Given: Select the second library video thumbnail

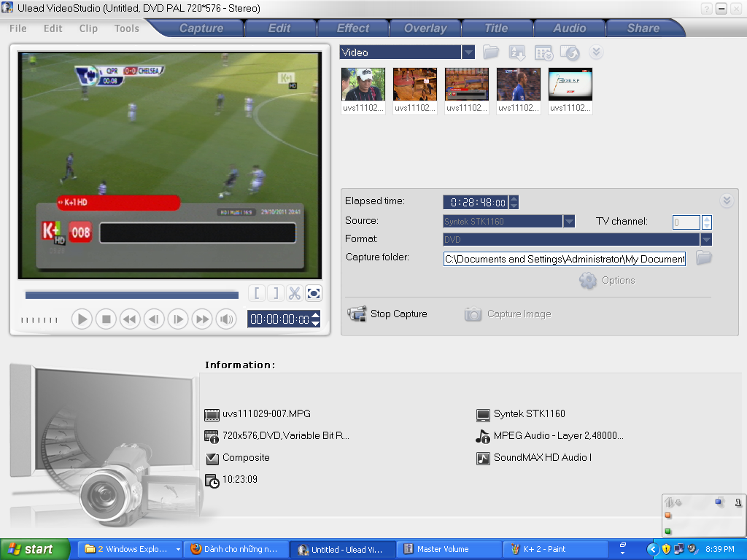Looking at the screenshot, I should coord(415,84).
